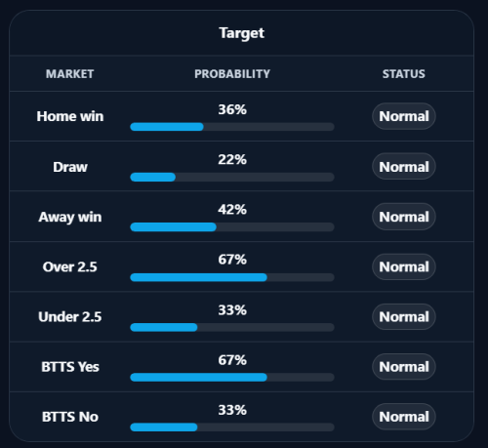The width and height of the screenshot is (488, 448).
Task: Click the Away win 42% probability bar
Action: coord(232,226)
